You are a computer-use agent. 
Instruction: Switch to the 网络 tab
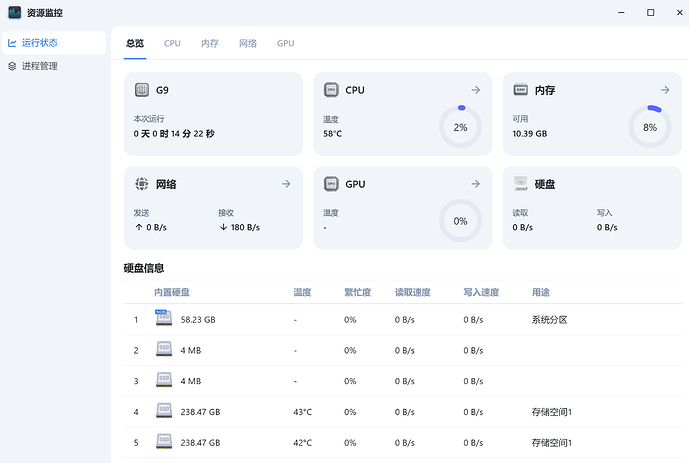coord(248,44)
